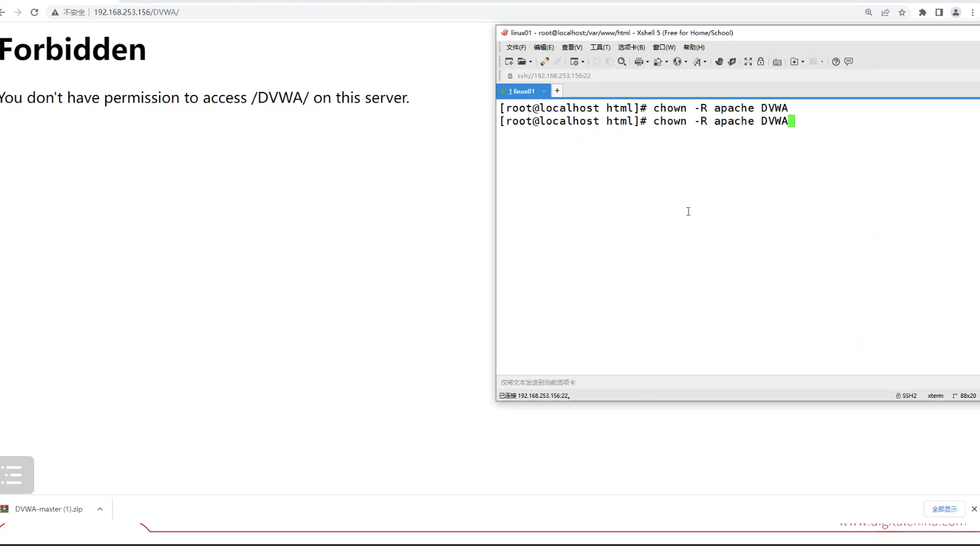
Task: Expand the new-tab-group dropdown arrow
Action: 803,61
